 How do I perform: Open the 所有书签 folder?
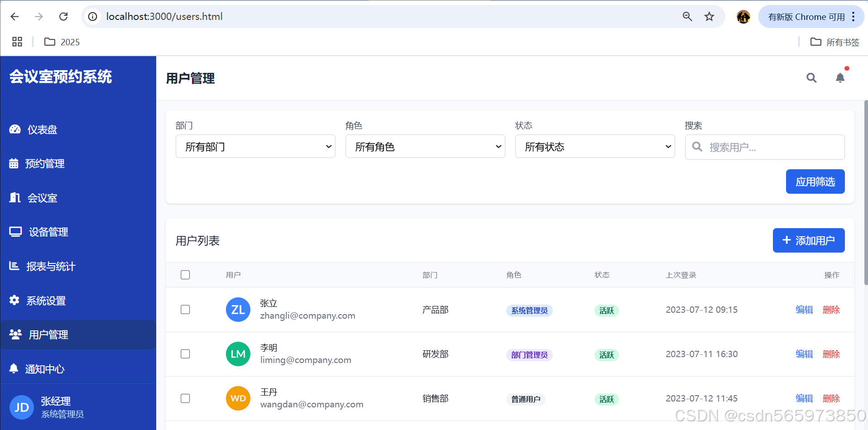pos(835,42)
